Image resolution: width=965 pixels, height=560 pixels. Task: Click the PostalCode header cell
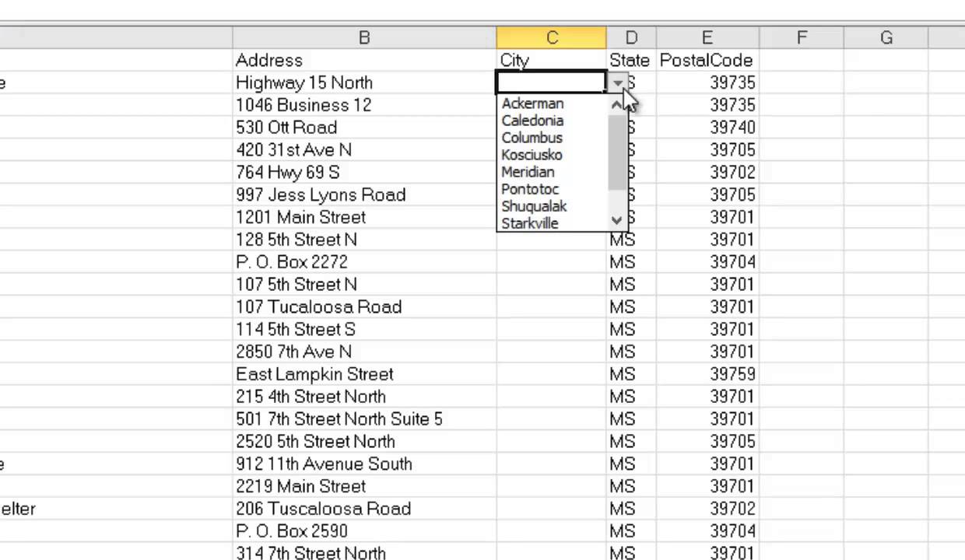(707, 61)
